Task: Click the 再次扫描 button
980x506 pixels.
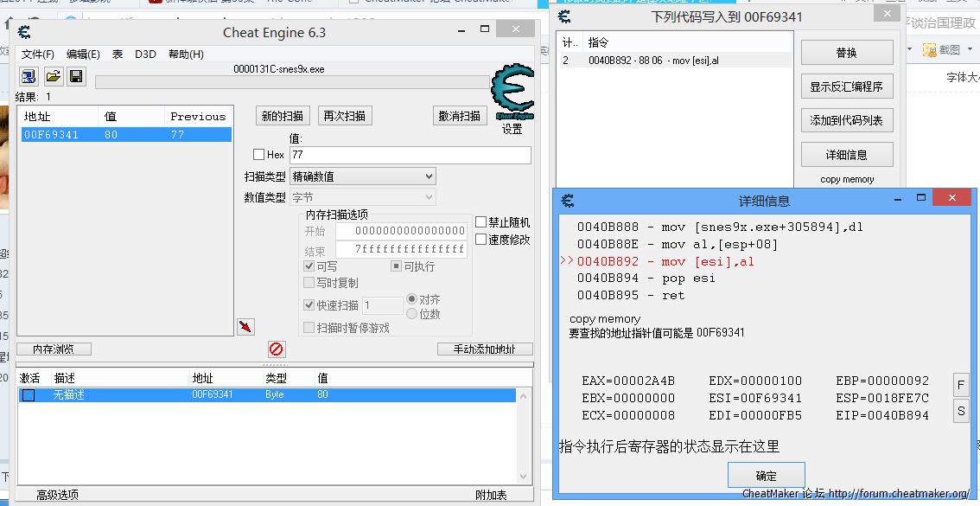Action: [344, 116]
